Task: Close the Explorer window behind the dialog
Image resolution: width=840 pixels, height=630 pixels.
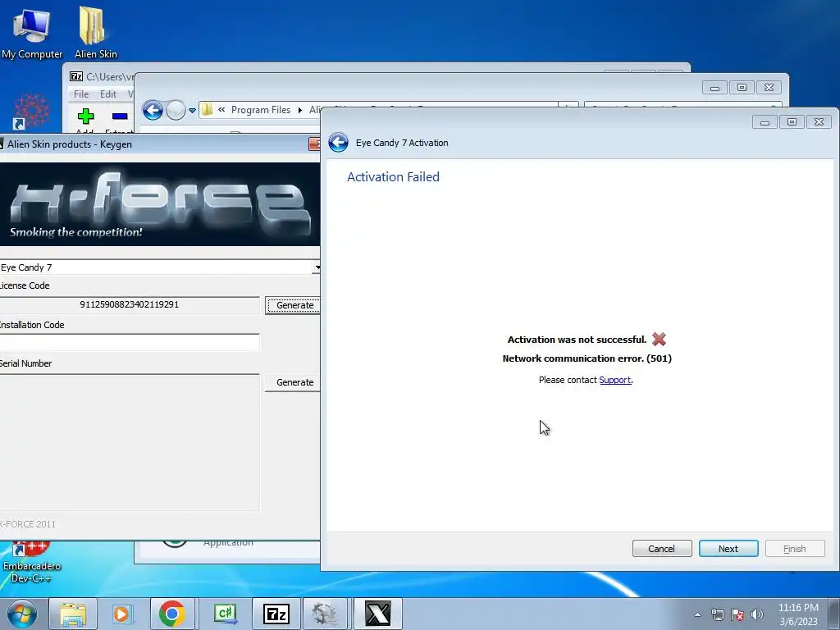Action: (x=769, y=87)
